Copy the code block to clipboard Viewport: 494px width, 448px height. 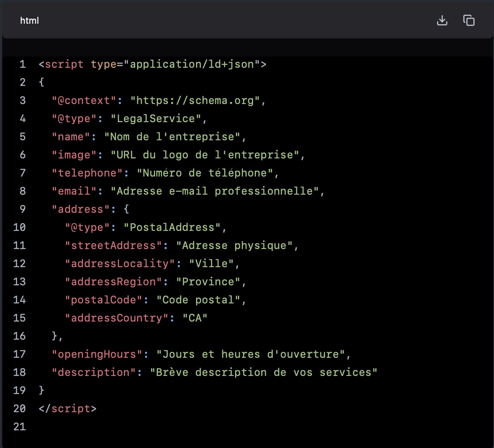[469, 20]
